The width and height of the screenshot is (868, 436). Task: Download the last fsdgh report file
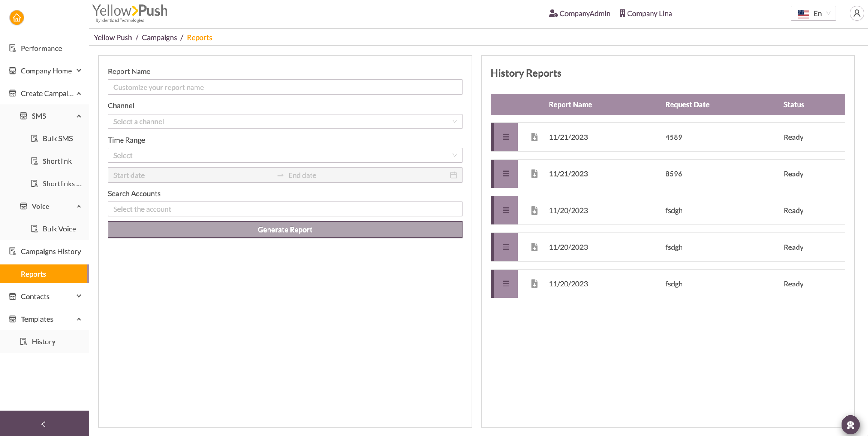[534, 284]
